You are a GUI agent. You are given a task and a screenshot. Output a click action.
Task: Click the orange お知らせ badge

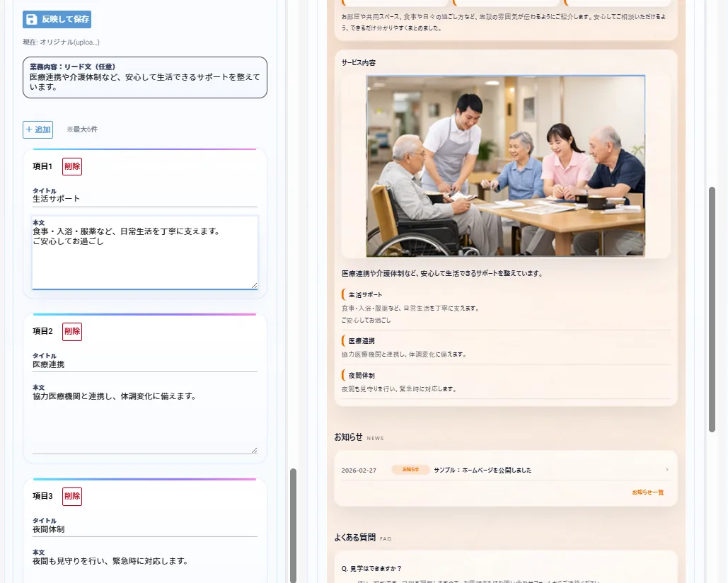410,469
